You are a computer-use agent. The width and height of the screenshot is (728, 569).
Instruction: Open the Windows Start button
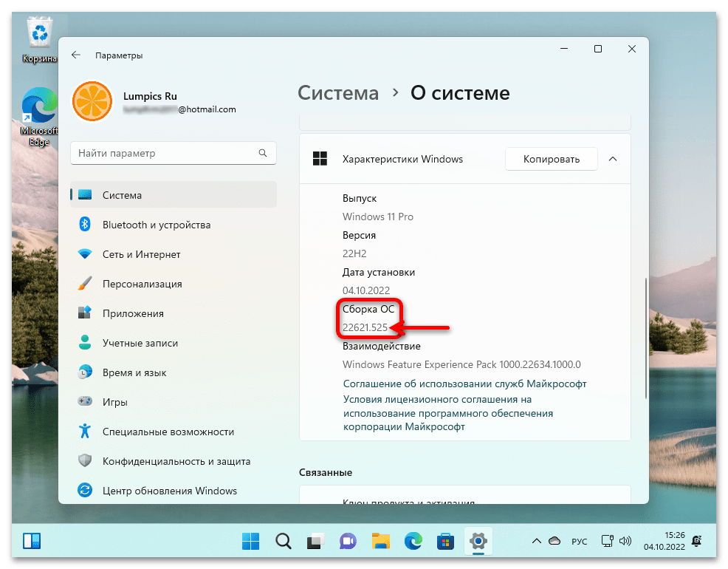click(x=251, y=541)
